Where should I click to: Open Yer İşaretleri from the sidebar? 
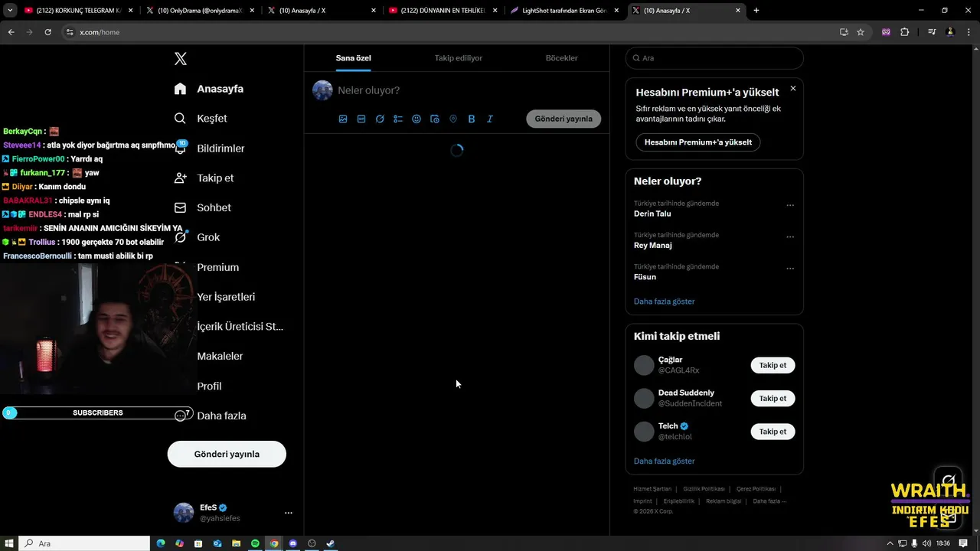tap(226, 297)
